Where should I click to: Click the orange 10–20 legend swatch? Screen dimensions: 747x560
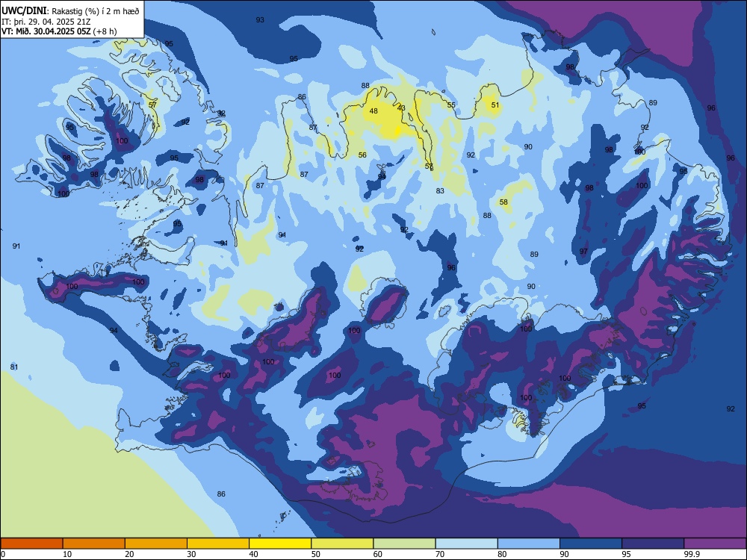pyautogui.click(x=94, y=544)
